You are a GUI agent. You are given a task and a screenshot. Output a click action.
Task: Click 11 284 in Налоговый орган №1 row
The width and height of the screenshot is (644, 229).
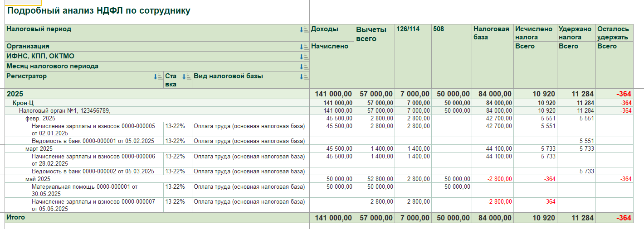[585, 110]
